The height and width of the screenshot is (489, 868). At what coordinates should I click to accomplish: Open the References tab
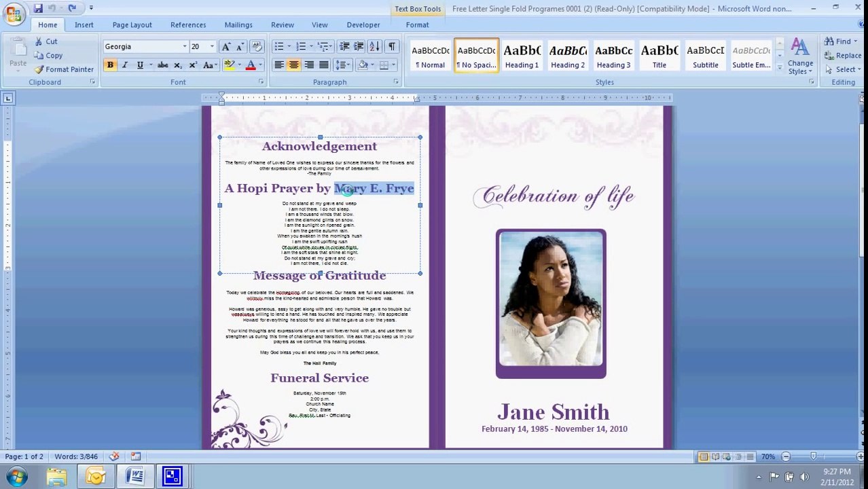point(188,25)
